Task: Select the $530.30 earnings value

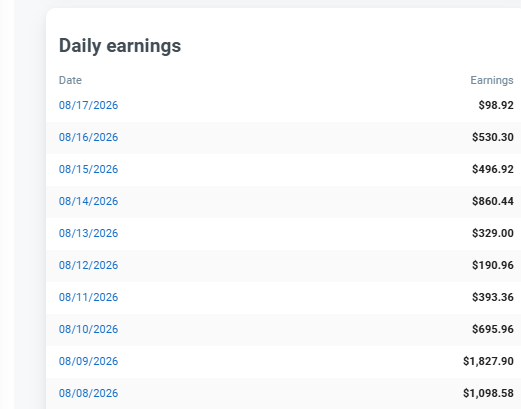Action: coord(493,137)
